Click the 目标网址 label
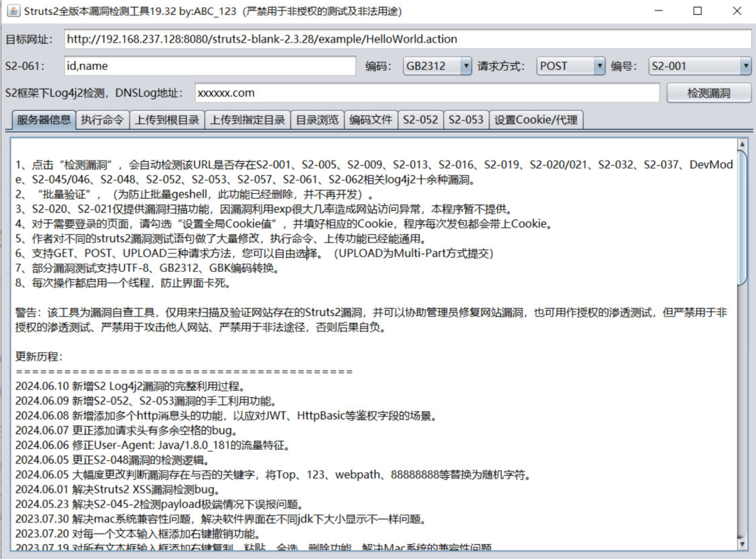 [x=29, y=39]
